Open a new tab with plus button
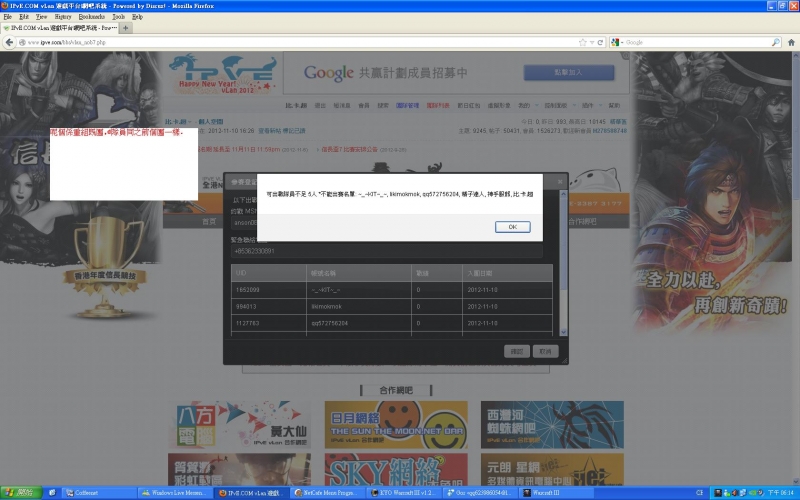This screenshot has height=500, width=800. [x=126, y=28]
